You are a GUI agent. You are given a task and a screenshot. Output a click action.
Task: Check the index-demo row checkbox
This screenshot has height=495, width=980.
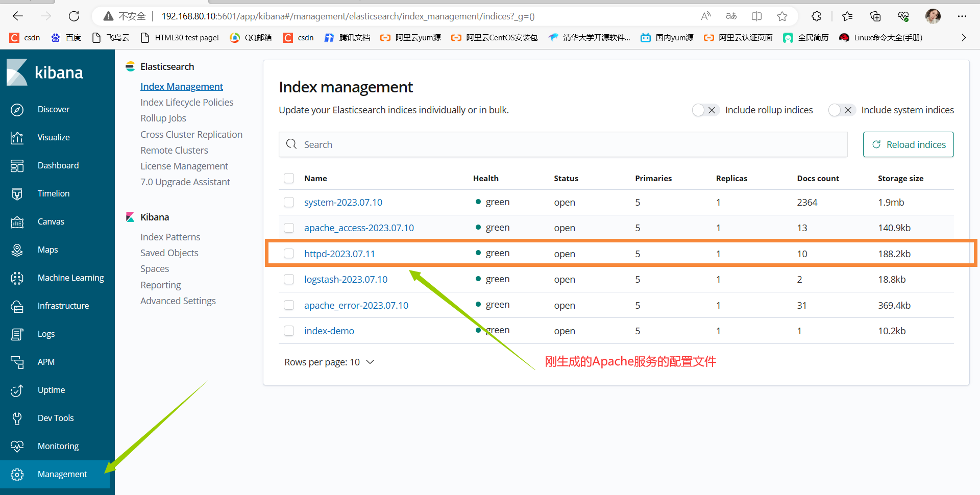point(289,331)
